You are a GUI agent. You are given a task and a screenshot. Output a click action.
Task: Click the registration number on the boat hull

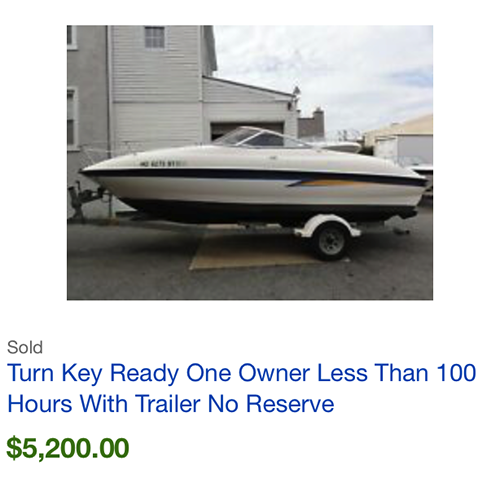pyautogui.click(x=163, y=164)
